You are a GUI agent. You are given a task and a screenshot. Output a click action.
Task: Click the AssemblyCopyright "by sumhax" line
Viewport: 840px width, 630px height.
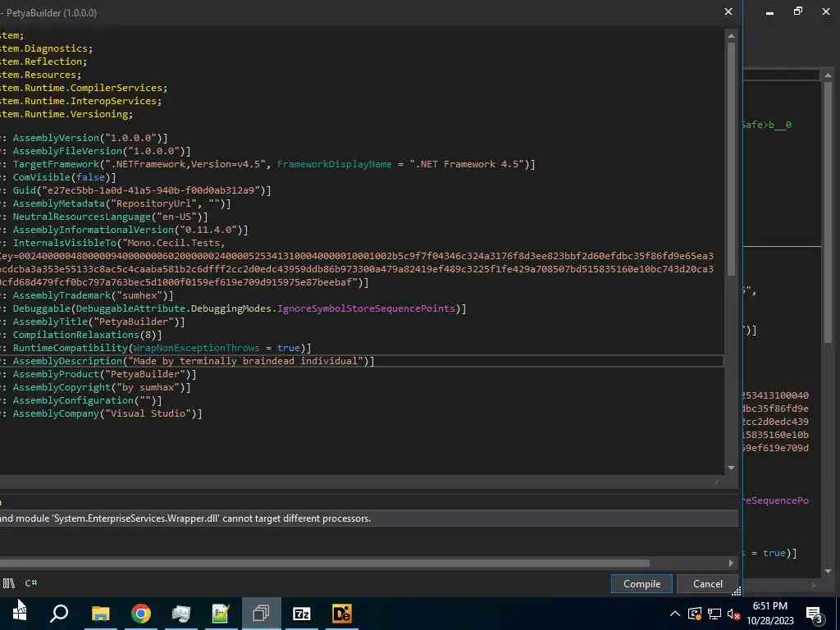[95, 387]
